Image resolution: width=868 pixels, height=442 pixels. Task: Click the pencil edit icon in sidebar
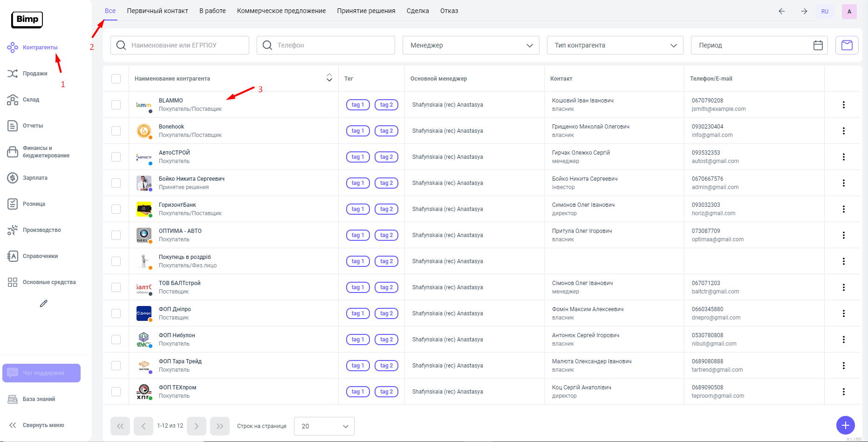point(44,304)
